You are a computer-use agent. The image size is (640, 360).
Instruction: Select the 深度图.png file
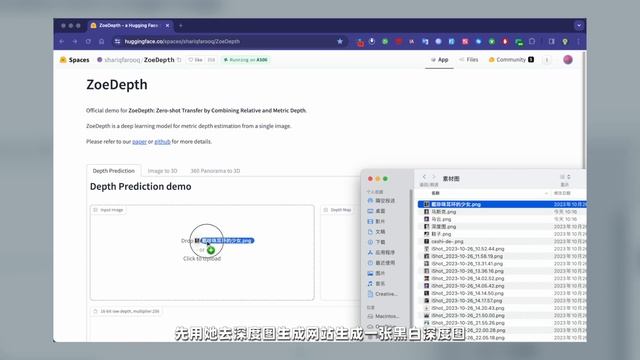pos(502,227)
